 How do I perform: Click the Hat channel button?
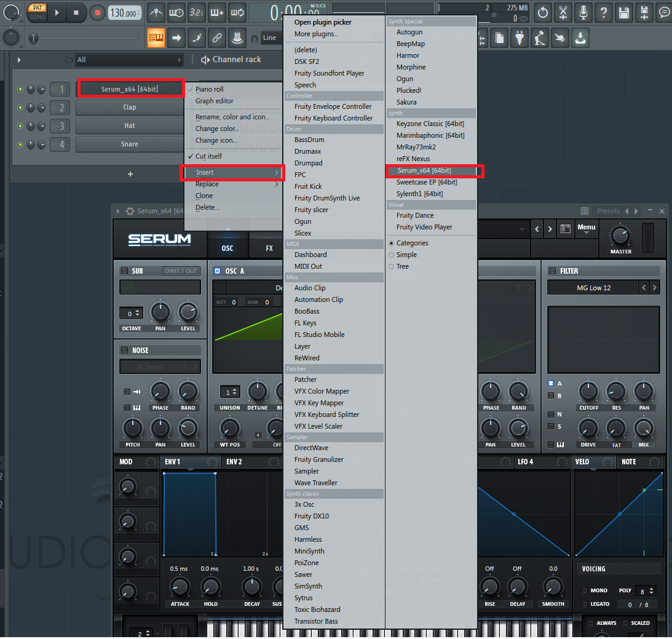[130, 126]
